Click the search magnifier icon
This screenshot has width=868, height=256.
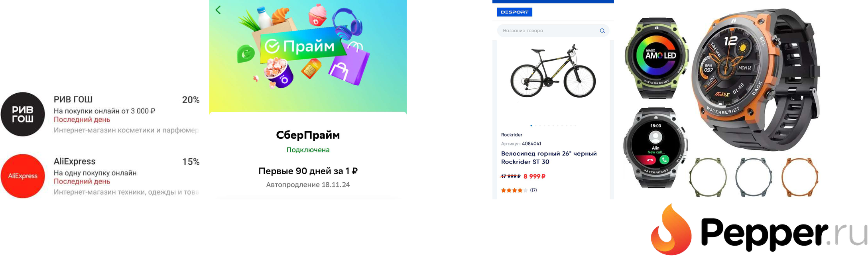click(602, 30)
